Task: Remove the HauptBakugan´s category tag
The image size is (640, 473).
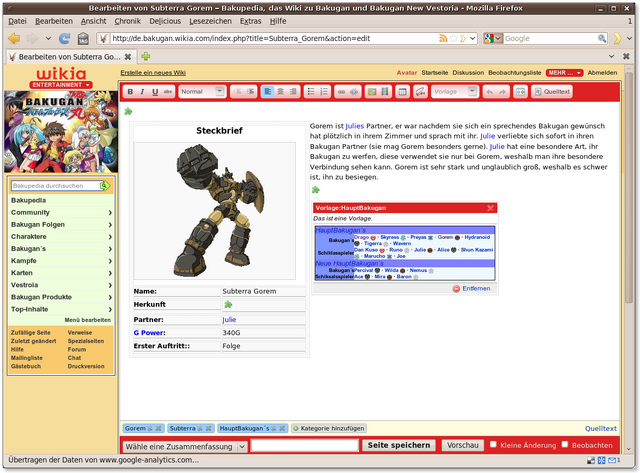Action: [x=282, y=429]
